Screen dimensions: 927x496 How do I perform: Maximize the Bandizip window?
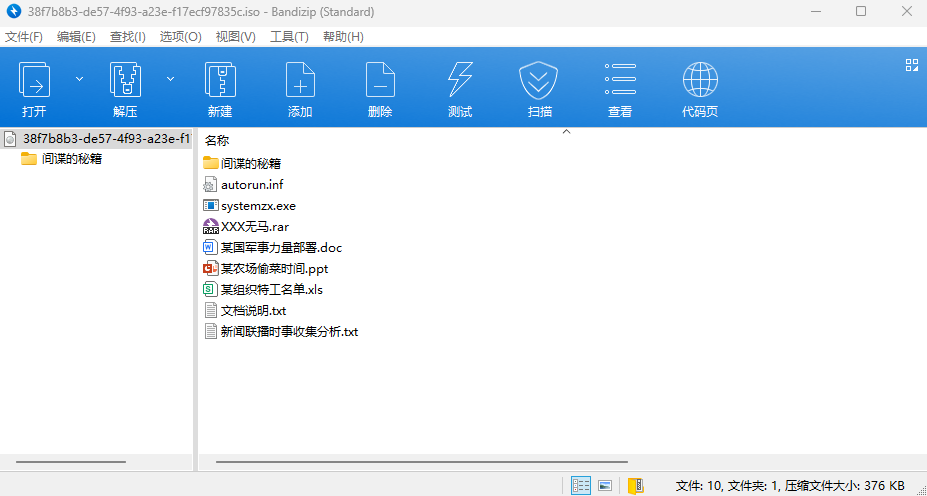click(x=861, y=11)
